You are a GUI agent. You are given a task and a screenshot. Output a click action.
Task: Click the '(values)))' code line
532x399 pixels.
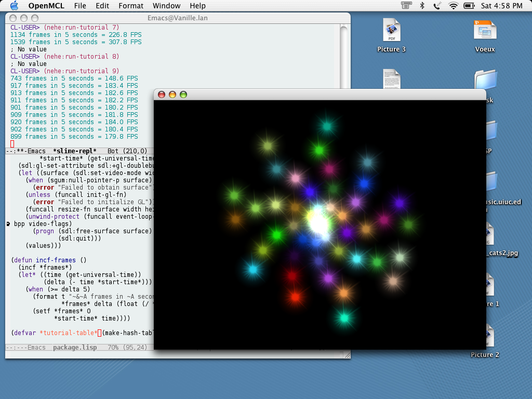click(x=44, y=245)
